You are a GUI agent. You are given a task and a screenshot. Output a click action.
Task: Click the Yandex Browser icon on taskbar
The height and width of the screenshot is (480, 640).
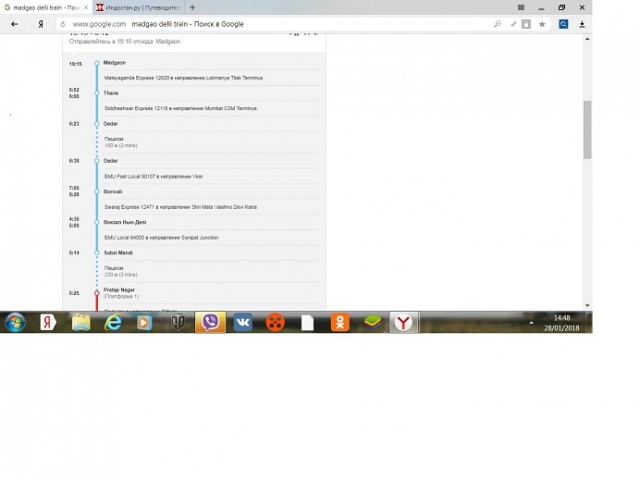[x=402, y=322]
